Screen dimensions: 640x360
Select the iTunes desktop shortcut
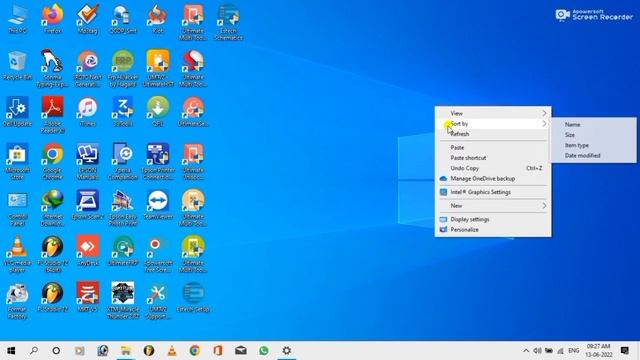tap(88, 112)
